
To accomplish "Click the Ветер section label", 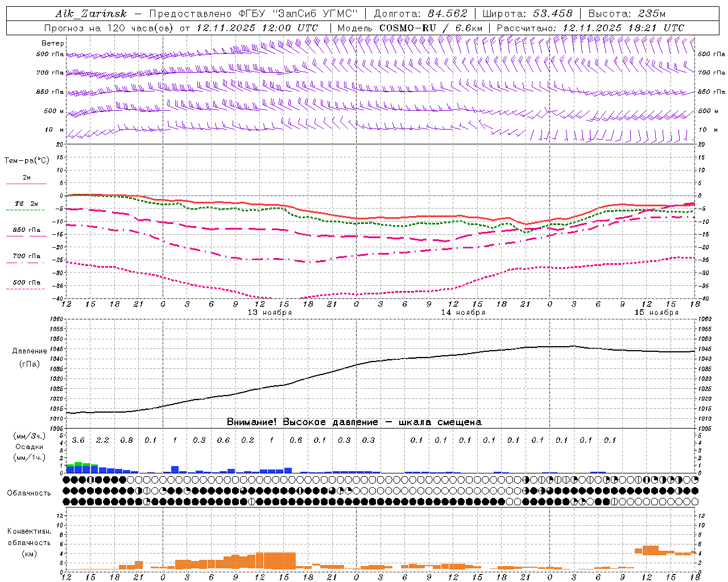I will pyautogui.click(x=53, y=43).
